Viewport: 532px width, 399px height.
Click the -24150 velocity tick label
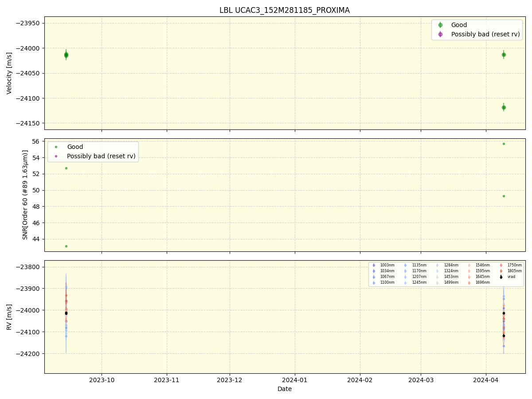[x=28, y=123]
